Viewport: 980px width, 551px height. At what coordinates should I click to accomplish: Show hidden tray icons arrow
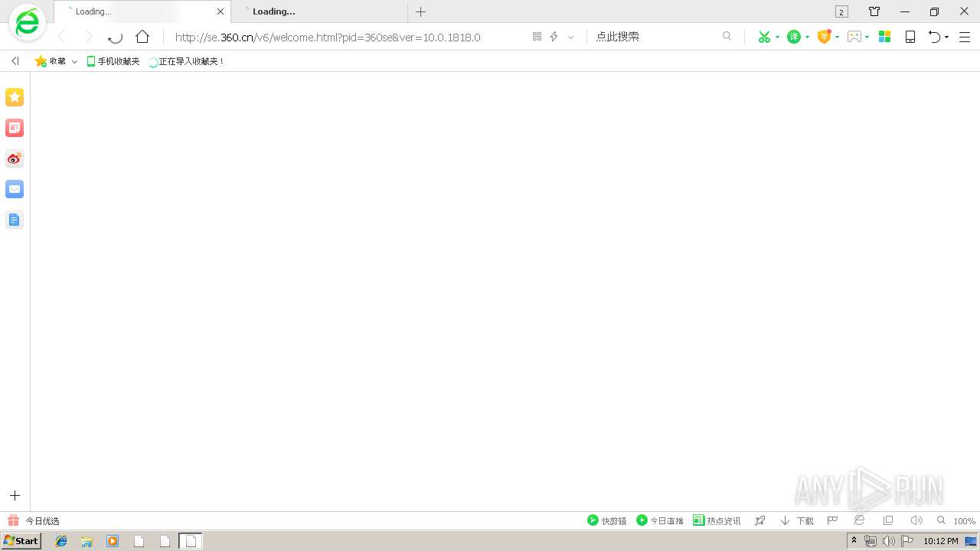pyautogui.click(x=854, y=541)
